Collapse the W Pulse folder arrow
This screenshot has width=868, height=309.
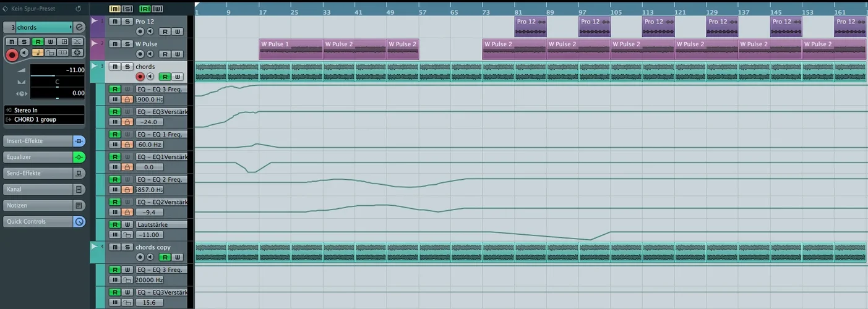94,43
